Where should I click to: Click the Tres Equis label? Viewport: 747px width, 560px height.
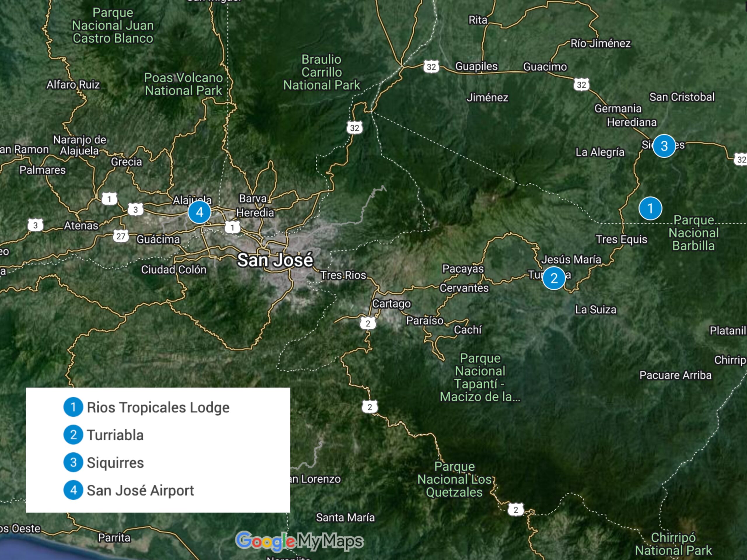(x=621, y=239)
